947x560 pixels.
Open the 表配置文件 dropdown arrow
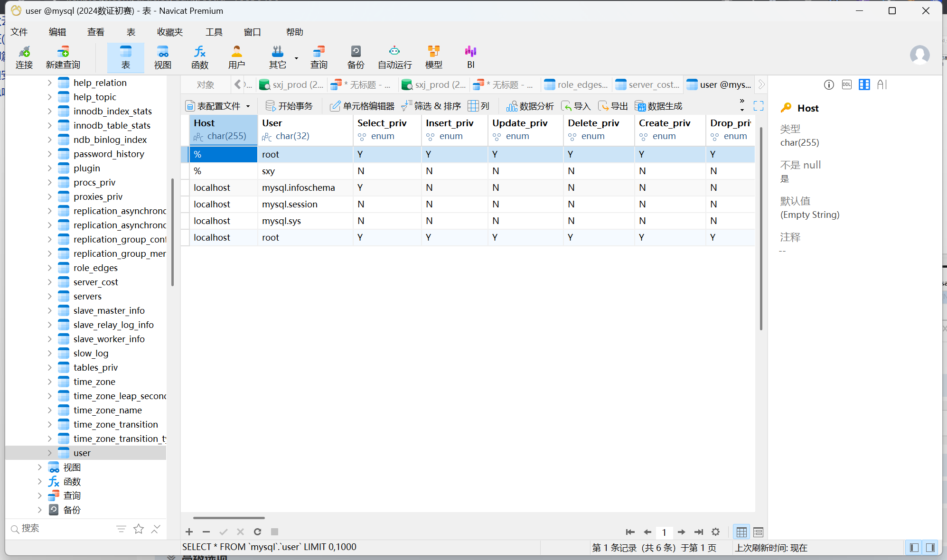[x=248, y=106]
